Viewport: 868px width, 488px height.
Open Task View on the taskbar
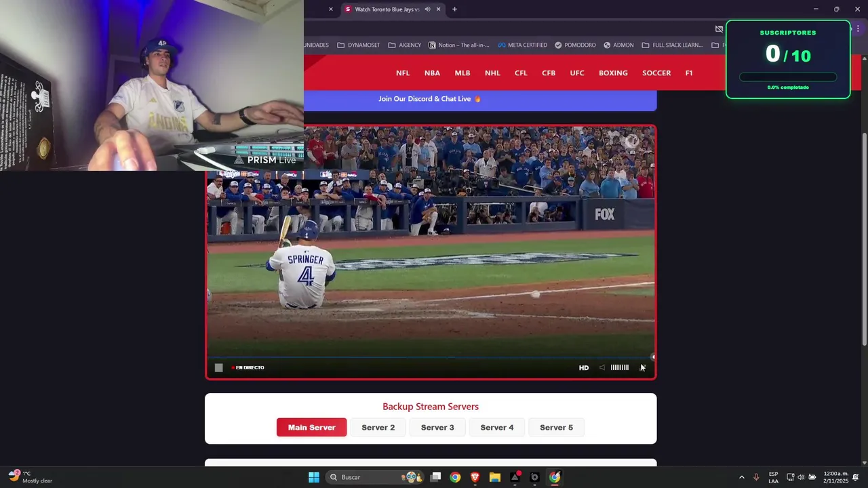pos(436,477)
